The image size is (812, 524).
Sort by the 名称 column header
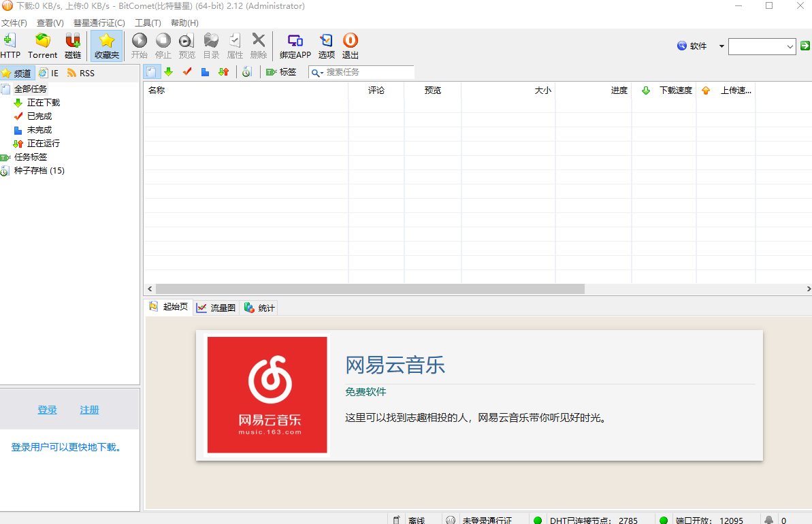click(x=246, y=90)
